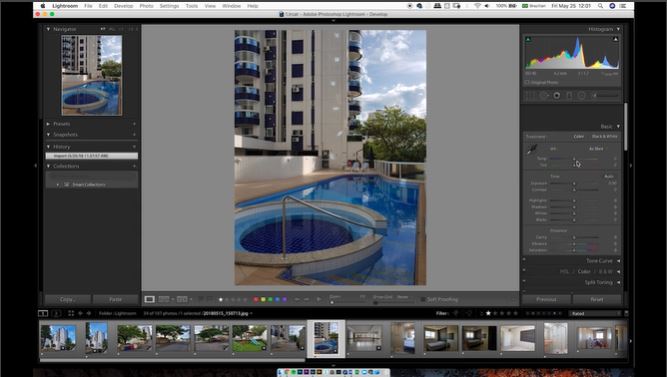Viewport: 667px width, 377px height.
Task: Expand the Presets panel
Action: coord(62,124)
